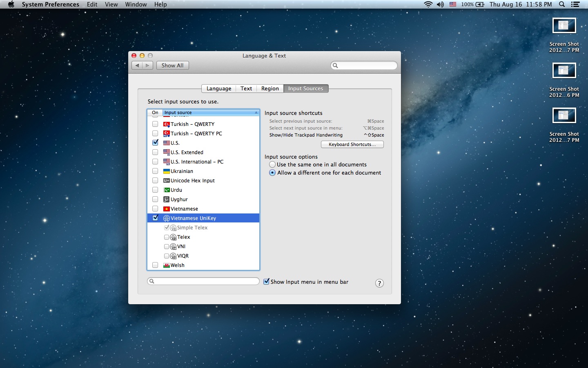Open the Edit menu

tap(92, 4)
